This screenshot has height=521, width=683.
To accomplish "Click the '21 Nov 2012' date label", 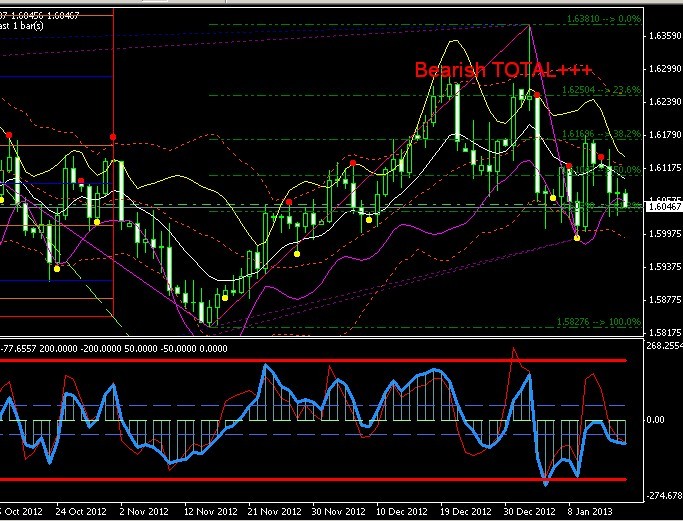I will [x=275, y=511].
